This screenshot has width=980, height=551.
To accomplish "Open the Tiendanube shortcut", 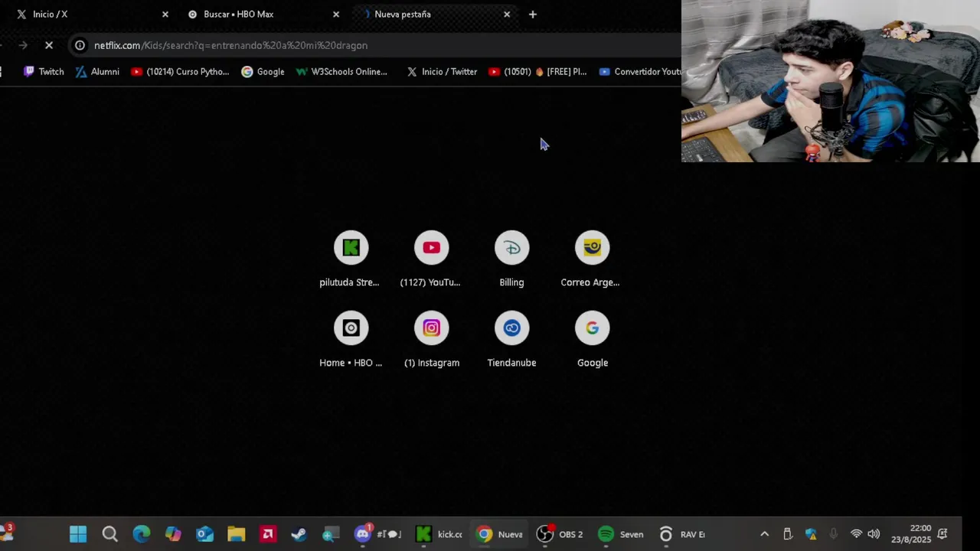I will [511, 339].
